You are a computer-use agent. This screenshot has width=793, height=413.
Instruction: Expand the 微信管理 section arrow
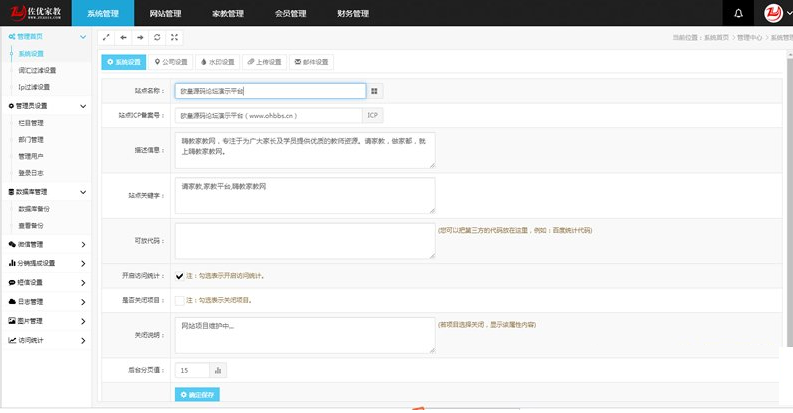[83, 245]
